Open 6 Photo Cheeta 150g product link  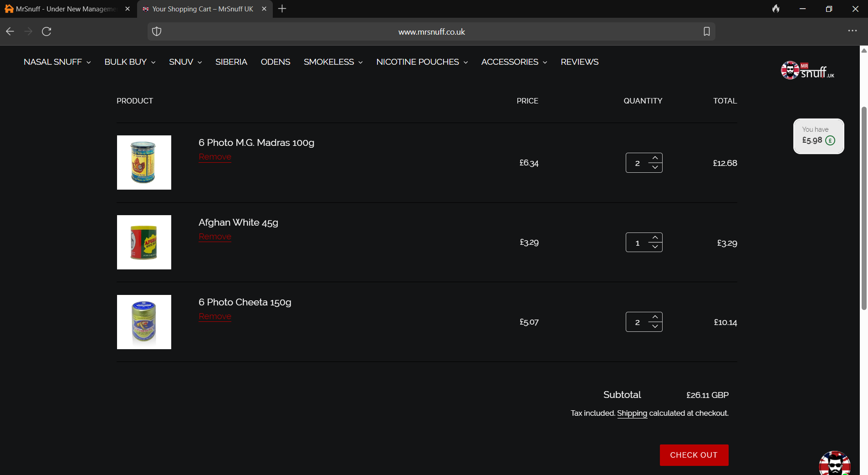click(245, 302)
